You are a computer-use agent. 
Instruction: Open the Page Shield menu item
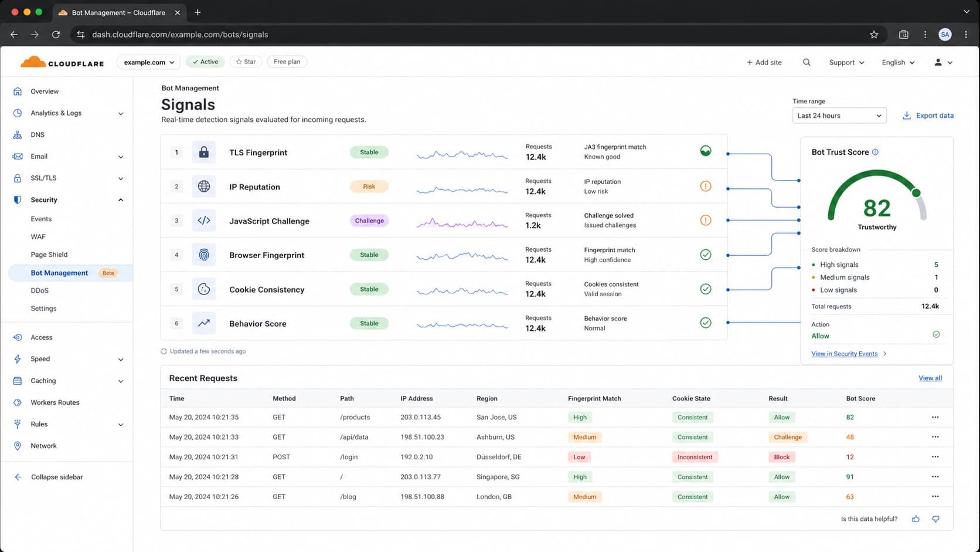tap(49, 255)
